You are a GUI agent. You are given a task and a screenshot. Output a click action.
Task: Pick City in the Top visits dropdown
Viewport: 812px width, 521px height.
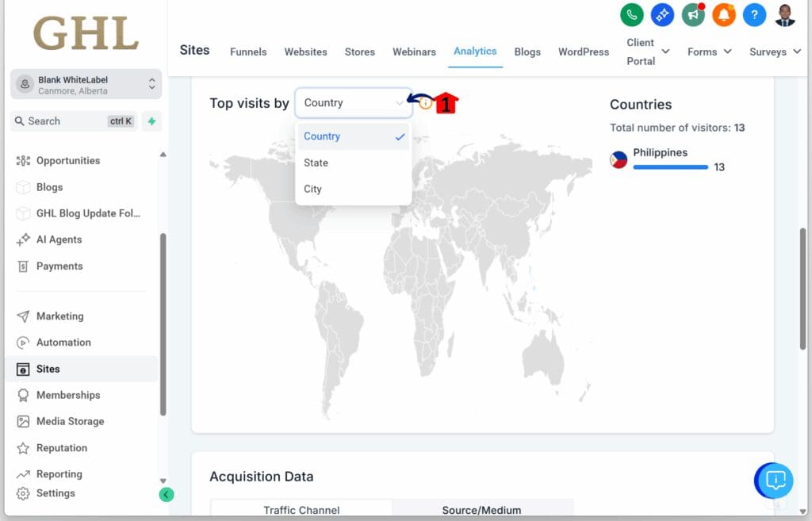pos(312,189)
